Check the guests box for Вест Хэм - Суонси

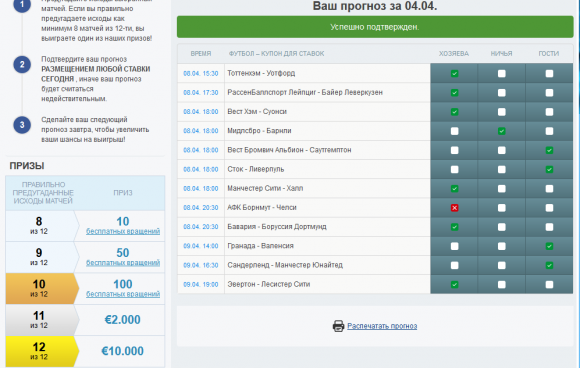[549, 112]
